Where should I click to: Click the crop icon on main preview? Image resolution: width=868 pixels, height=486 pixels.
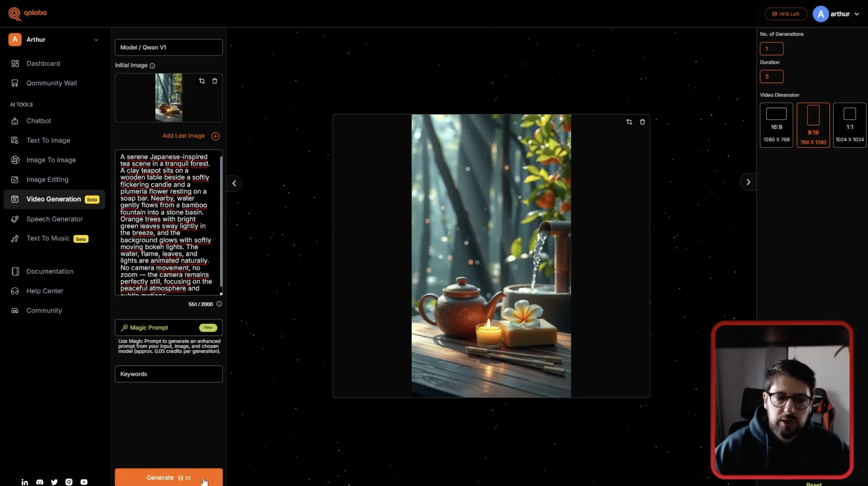click(x=629, y=122)
